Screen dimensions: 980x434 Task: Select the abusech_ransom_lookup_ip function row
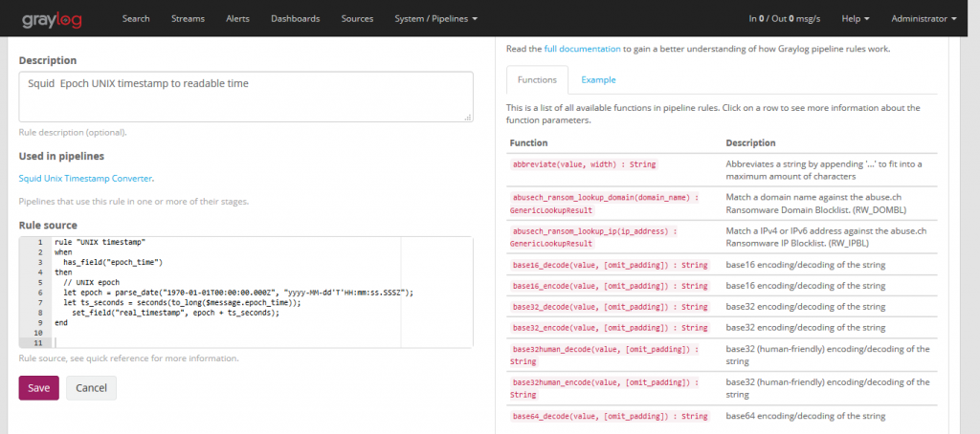[x=722, y=237]
